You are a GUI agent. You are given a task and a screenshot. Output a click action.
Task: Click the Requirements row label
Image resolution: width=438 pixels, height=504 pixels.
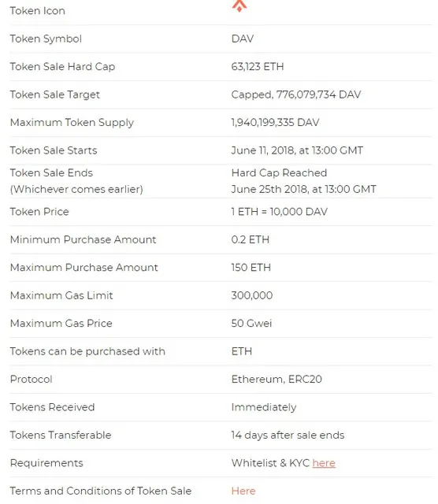(46, 463)
